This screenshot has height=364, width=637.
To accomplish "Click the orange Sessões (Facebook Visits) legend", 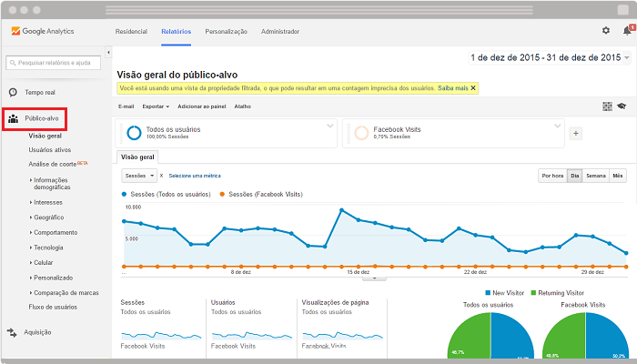I will (x=261, y=194).
